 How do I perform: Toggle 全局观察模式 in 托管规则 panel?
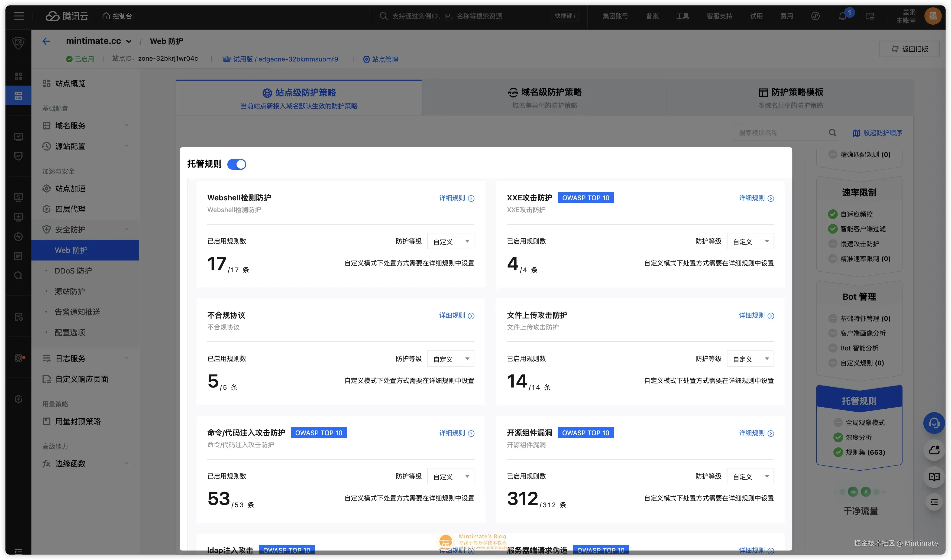click(x=839, y=423)
